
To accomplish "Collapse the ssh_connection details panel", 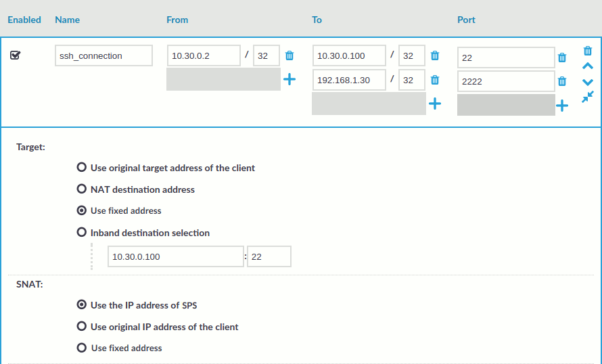I will (587, 97).
